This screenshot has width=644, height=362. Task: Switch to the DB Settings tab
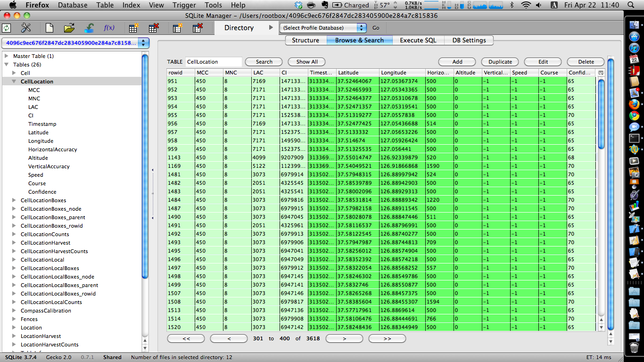(468, 41)
